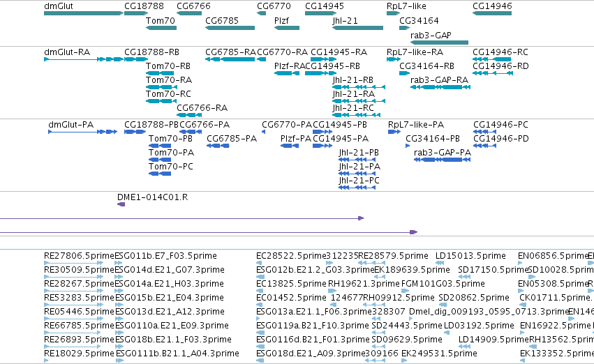594x364 pixels.
Task: Click transcript CG34164-RB label
Action: point(426,66)
